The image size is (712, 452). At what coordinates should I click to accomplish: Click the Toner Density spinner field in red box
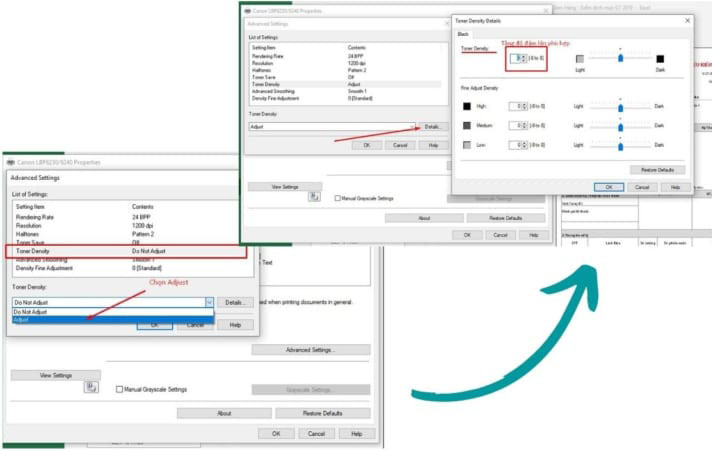[516, 59]
